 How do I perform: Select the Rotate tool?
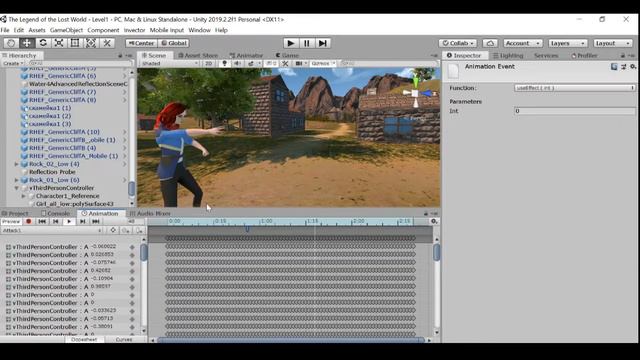(43, 43)
